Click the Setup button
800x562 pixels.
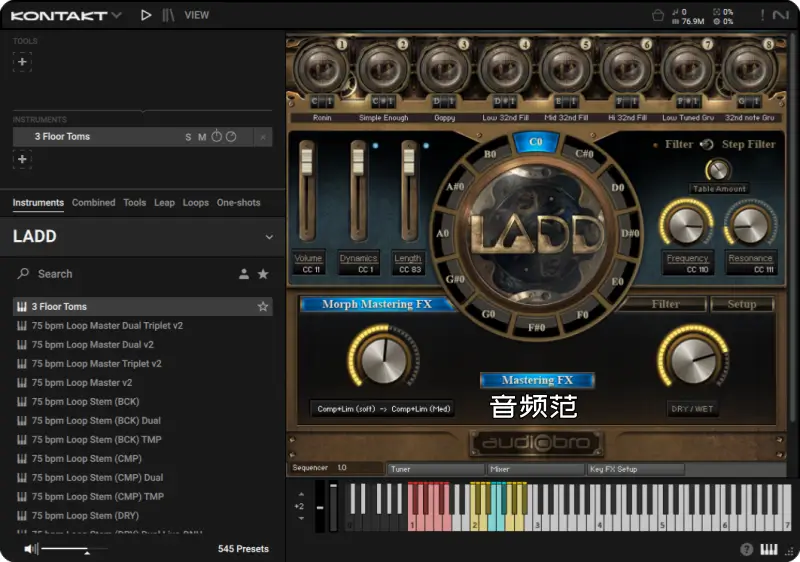(741, 304)
